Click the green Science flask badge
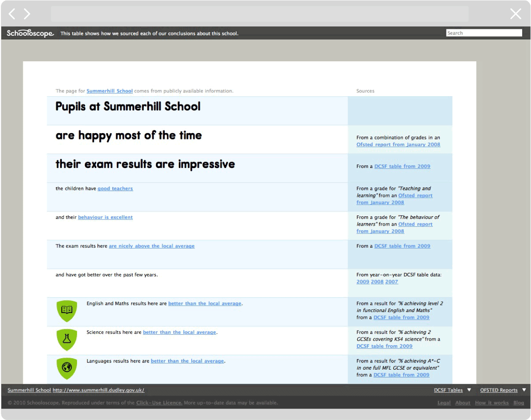The width and height of the screenshot is (531, 420). [67, 339]
